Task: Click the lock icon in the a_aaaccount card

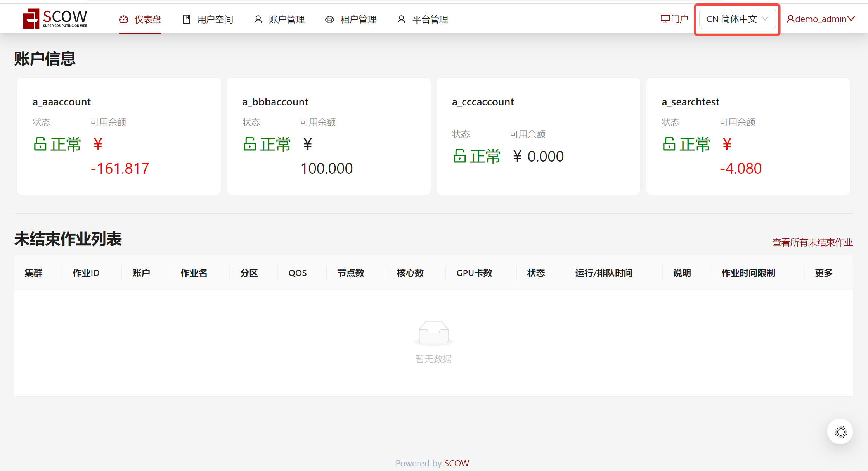Action: tap(40, 144)
